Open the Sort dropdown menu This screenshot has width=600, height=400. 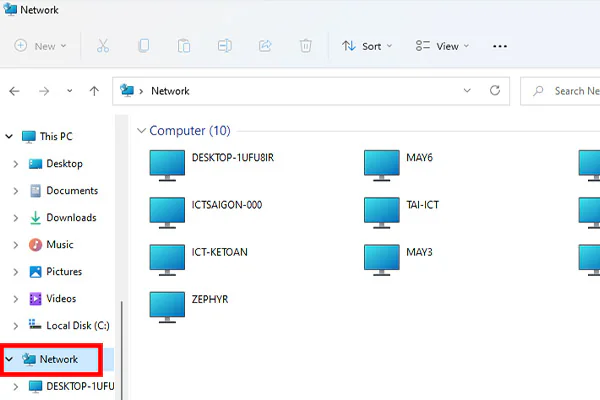367,46
